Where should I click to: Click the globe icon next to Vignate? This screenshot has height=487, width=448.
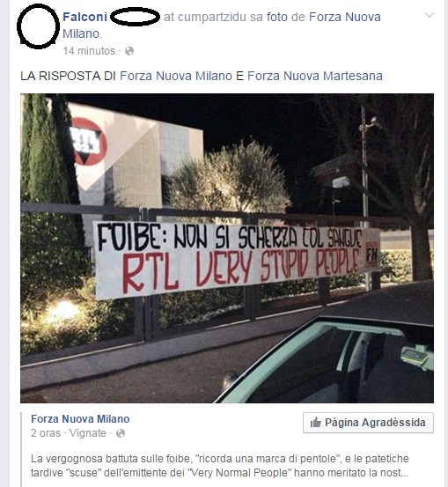121,433
